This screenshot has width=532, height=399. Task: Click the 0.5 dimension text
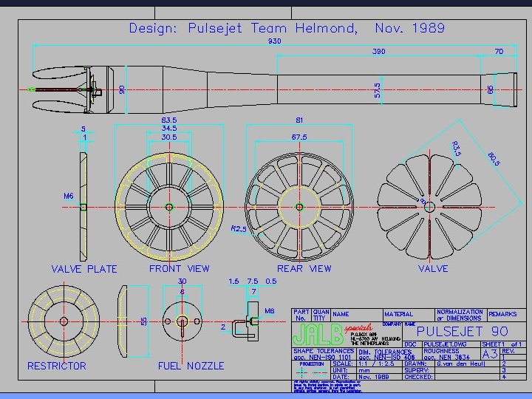point(270,282)
